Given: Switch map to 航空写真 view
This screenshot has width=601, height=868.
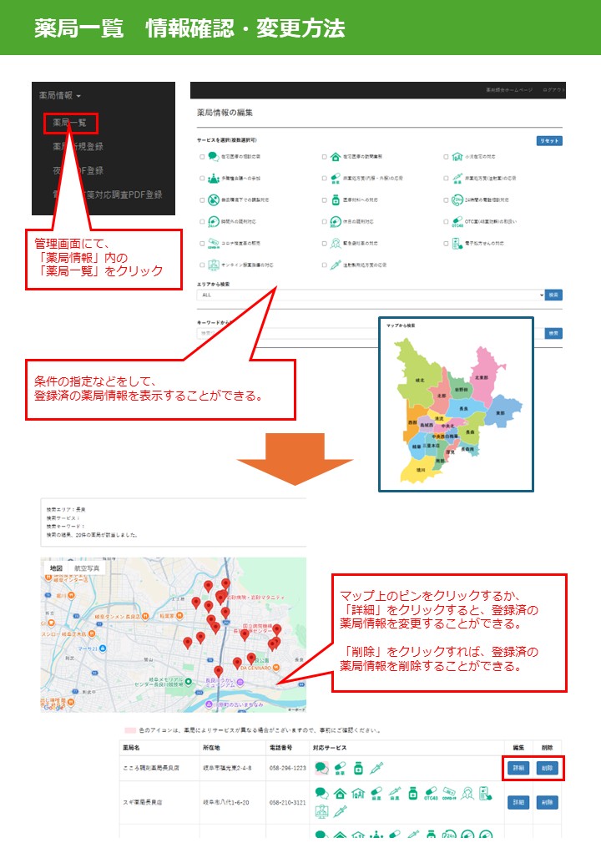Looking at the screenshot, I should point(87,568).
